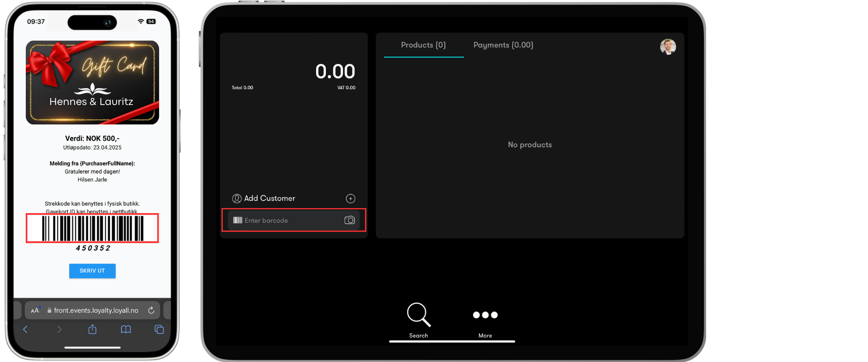Tap the Safari back arrow on phone

point(25,329)
